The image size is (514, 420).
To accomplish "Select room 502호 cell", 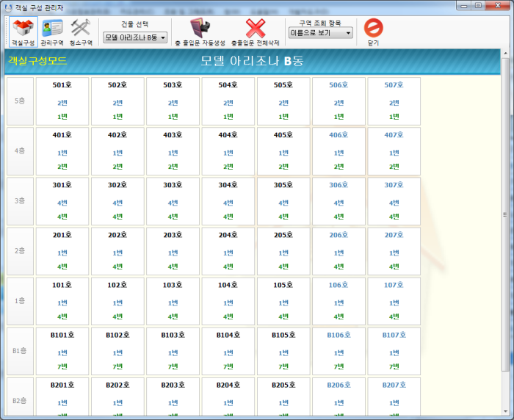I will click(x=117, y=101).
